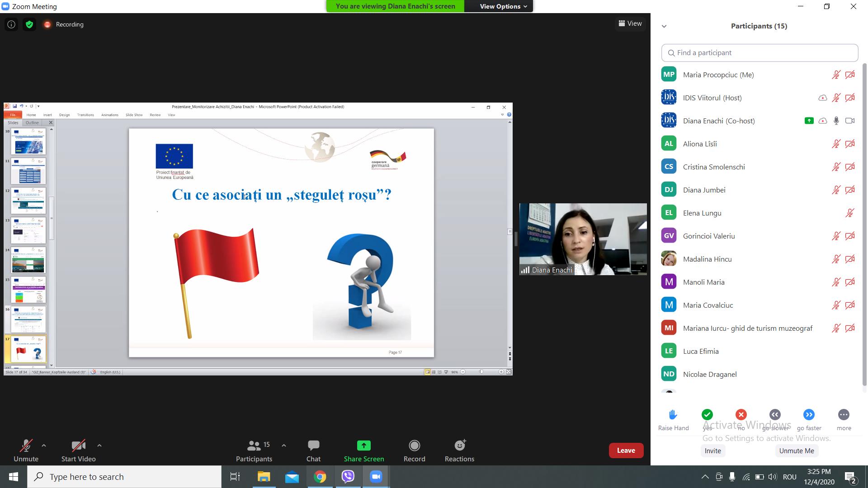Click Diana Enachi's camera icon
Viewport: 868px width, 488px height.
(x=850, y=121)
